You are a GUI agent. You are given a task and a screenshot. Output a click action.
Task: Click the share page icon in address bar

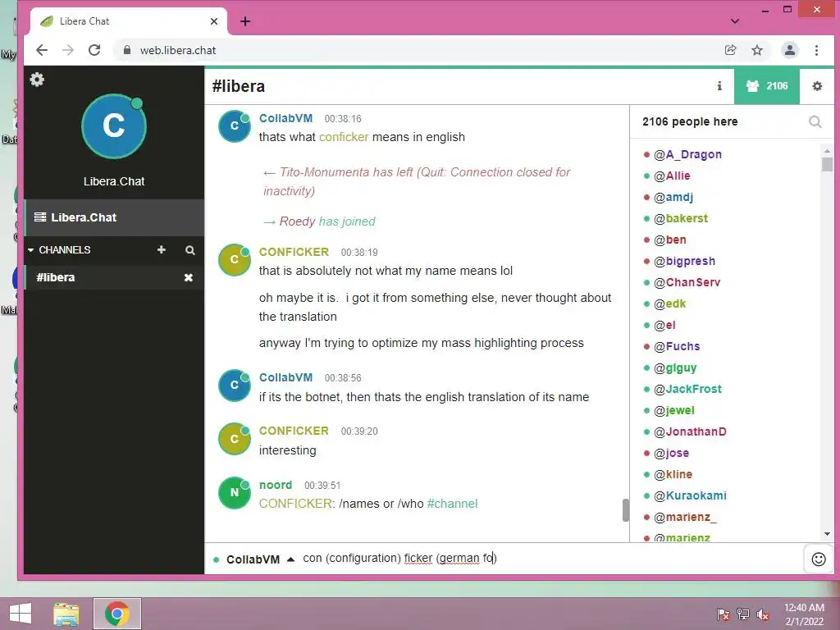click(730, 50)
